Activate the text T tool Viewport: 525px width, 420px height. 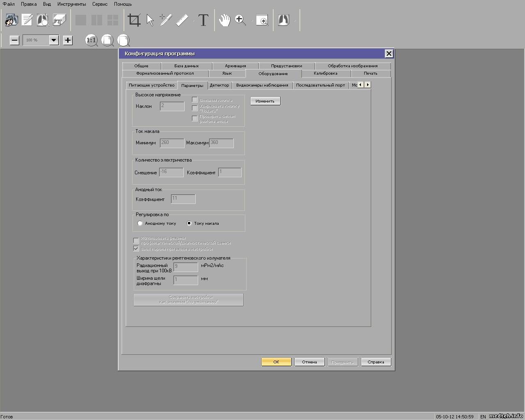click(x=203, y=20)
